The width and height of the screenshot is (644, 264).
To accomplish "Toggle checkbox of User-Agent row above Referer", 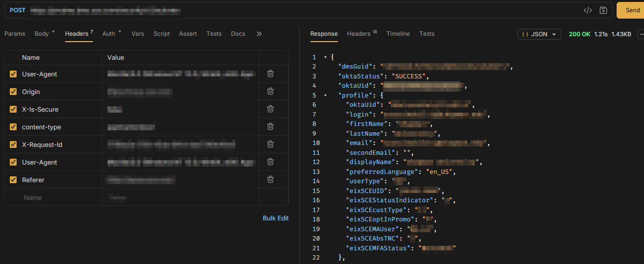I will pyautogui.click(x=13, y=162).
